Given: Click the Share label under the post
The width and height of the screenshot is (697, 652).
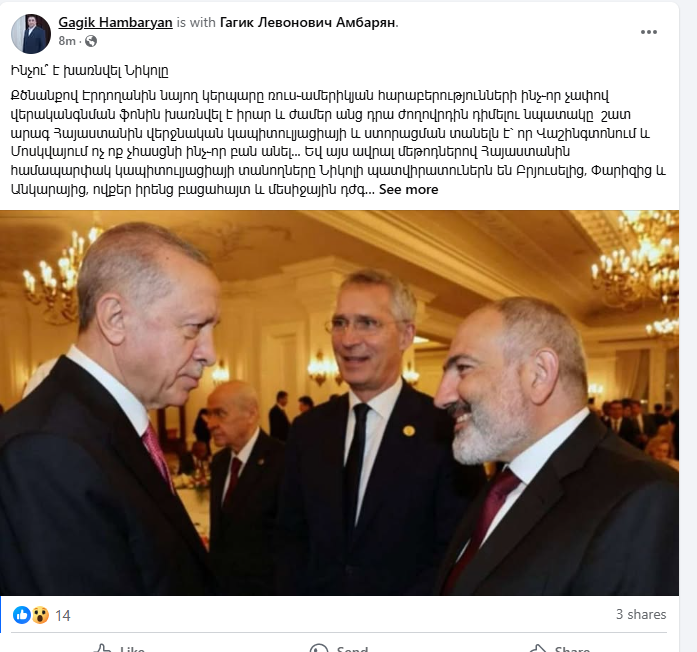Looking at the screenshot, I should point(572,649).
